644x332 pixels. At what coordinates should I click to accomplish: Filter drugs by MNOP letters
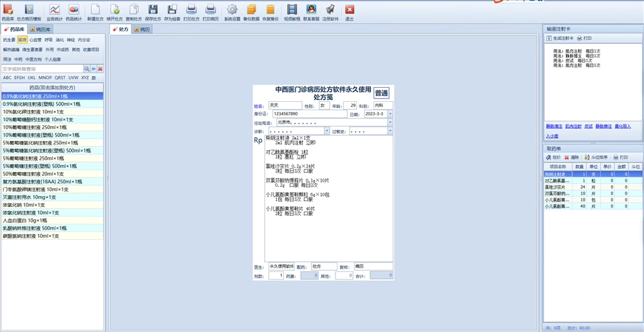[45, 77]
